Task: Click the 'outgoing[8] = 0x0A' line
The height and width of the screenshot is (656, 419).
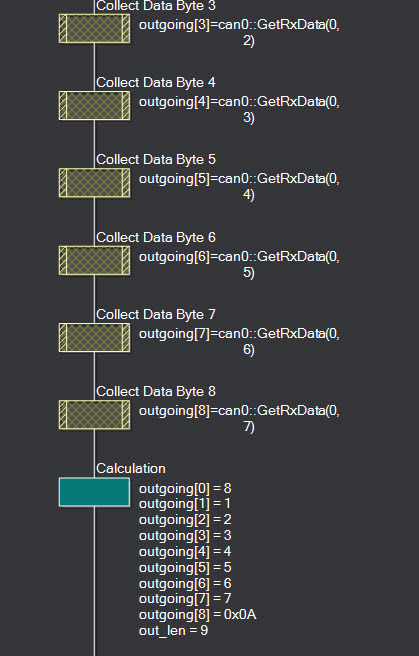Action: (x=197, y=615)
